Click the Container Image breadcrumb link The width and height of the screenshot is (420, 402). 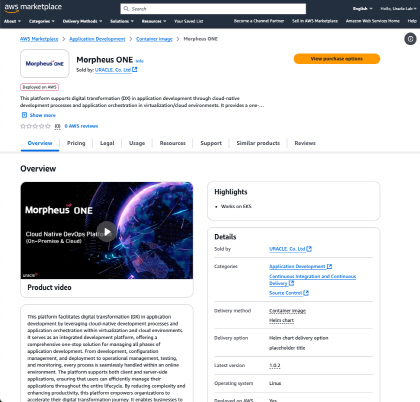pyautogui.click(x=154, y=39)
